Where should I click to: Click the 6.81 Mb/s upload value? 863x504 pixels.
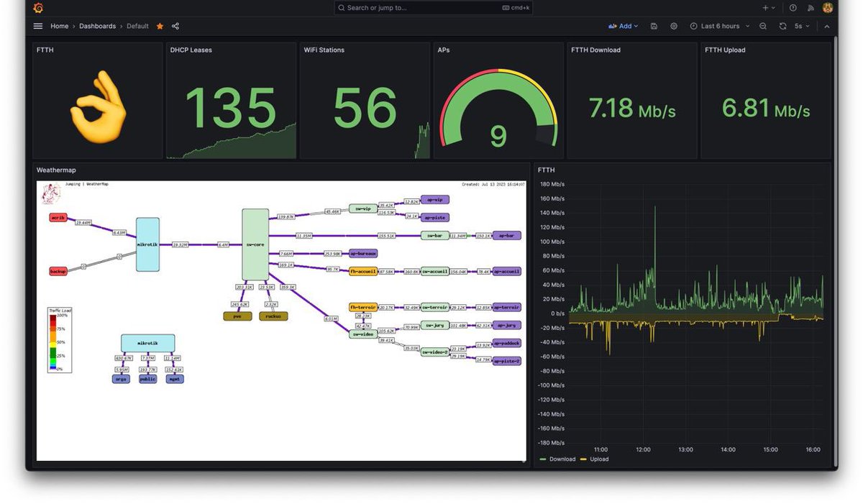(x=766, y=109)
